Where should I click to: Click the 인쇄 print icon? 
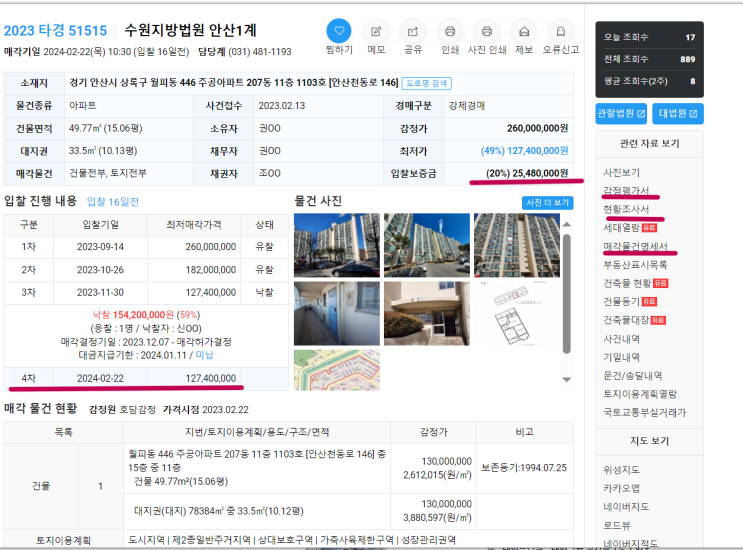click(450, 31)
